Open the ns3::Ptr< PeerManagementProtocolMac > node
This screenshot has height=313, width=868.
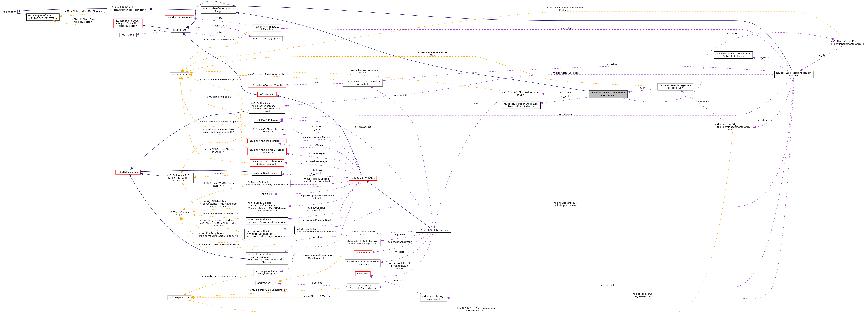[675, 87]
